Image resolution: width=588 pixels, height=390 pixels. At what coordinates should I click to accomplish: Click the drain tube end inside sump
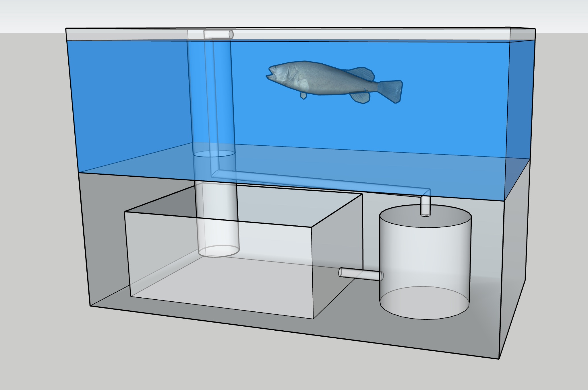(219, 251)
